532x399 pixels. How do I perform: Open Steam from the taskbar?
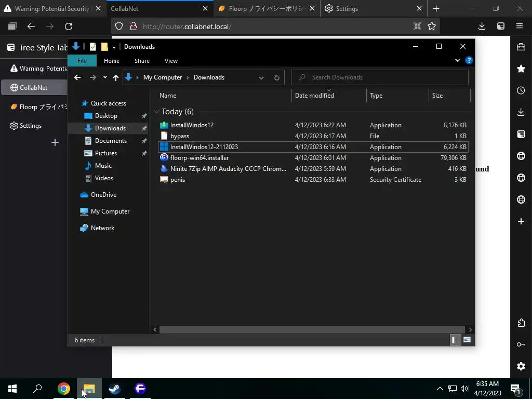(x=114, y=389)
